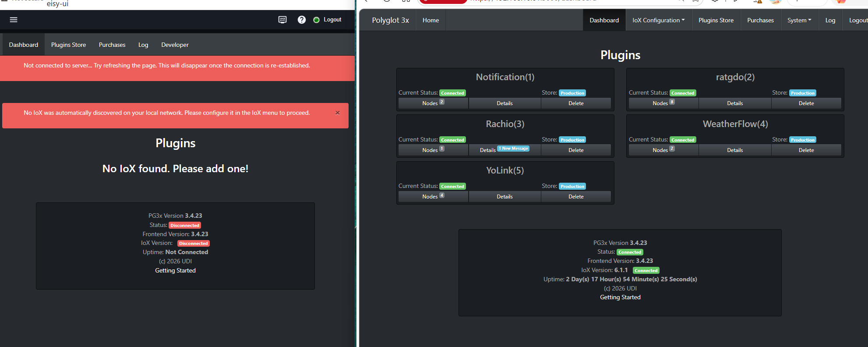This screenshot has width=868, height=347.
Task: Click the Not connected to server alert text
Action: point(167,65)
